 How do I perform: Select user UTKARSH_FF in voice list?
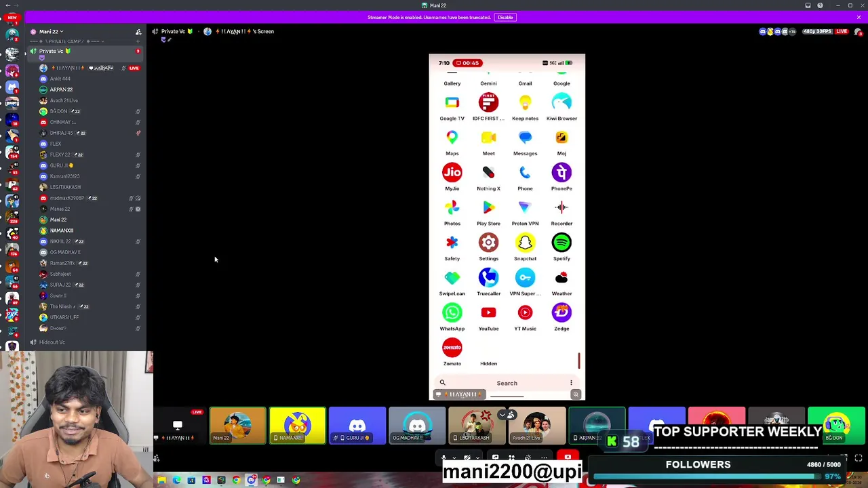pos(64,317)
